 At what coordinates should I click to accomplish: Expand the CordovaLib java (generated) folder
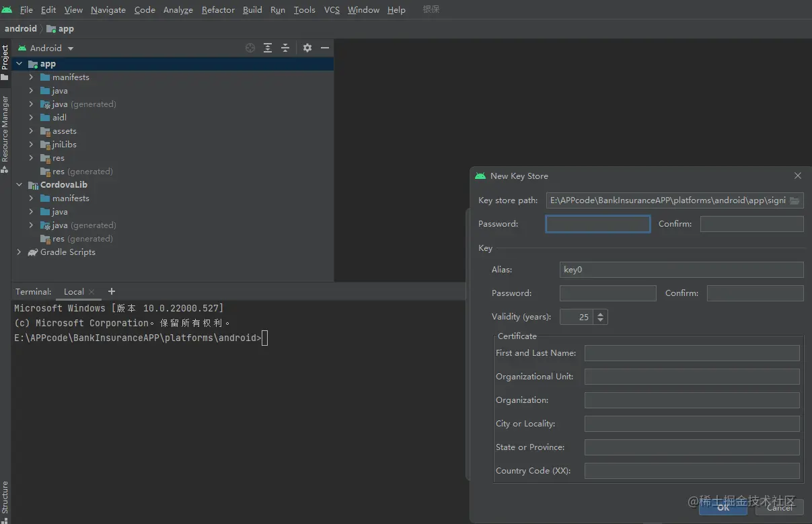click(x=31, y=225)
